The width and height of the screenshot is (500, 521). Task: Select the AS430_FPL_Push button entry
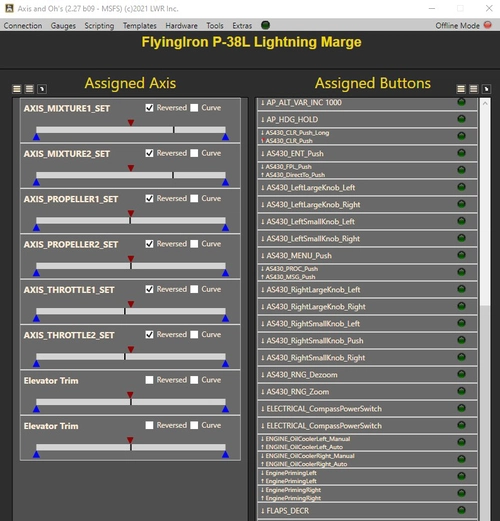pyautogui.click(x=367, y=170)
